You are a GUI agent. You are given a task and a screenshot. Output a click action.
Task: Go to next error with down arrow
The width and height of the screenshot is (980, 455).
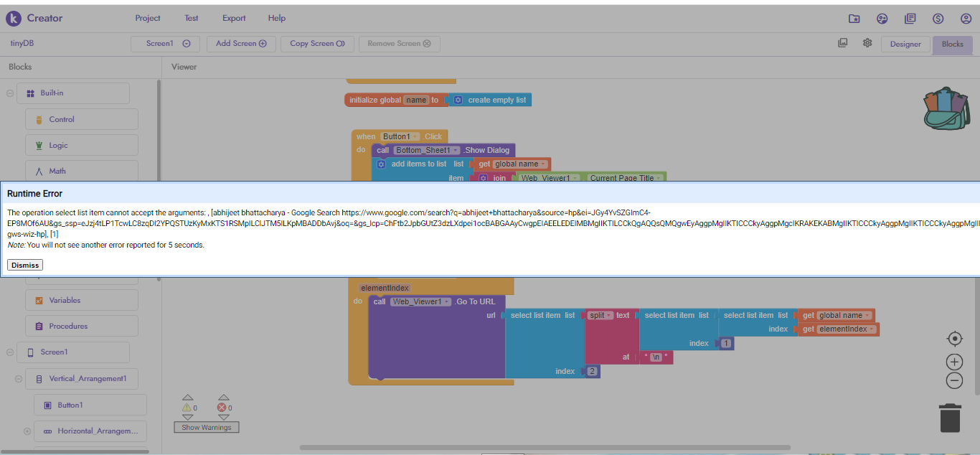tap(224, 417)
